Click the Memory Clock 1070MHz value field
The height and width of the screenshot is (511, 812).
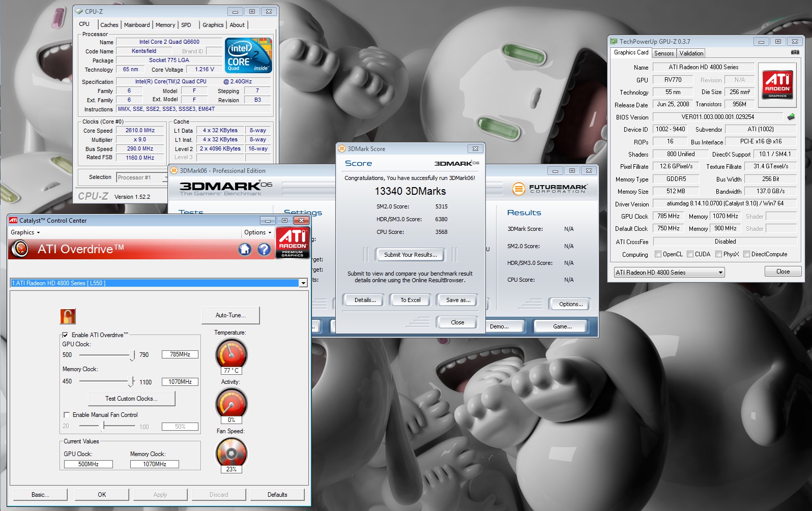coord(180,382)
